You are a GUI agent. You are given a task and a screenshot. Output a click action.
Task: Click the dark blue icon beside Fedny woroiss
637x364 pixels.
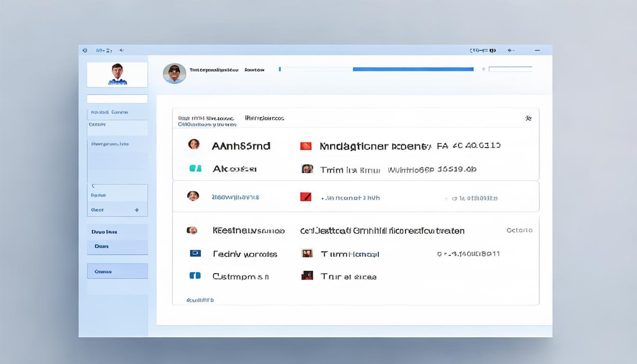(195, 254)
